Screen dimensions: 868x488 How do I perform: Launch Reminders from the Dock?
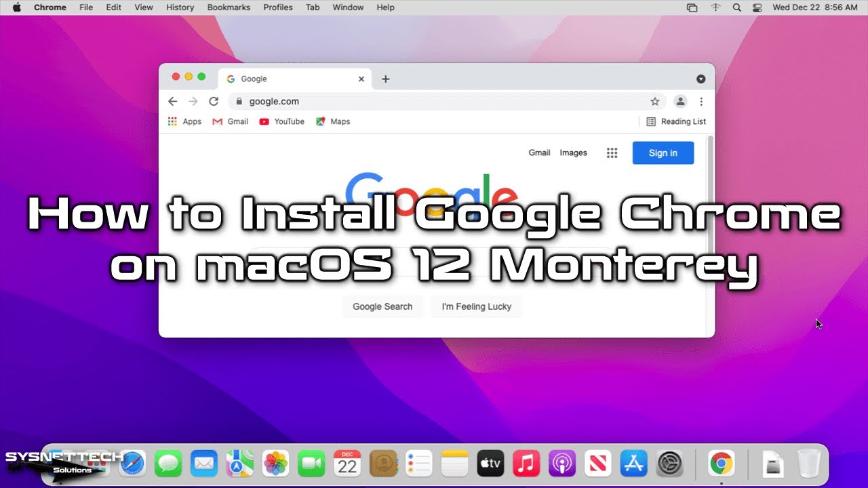[x=419, y=464]
